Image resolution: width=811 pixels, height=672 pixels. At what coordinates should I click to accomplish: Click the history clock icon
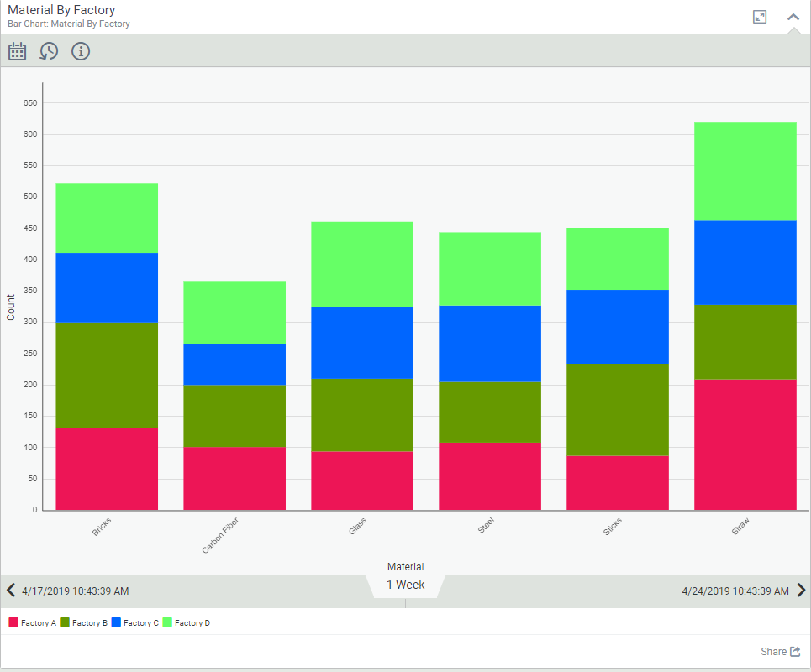click(49, 51)
